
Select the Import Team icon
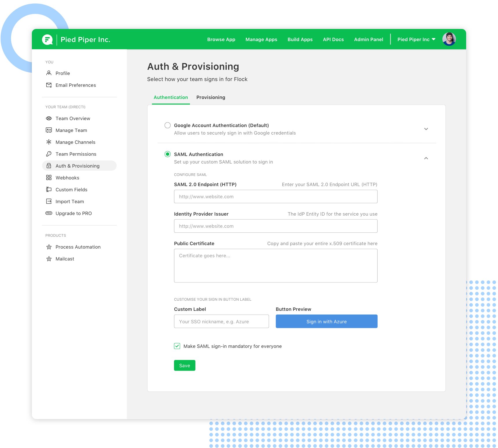click(x=49, y=201)
